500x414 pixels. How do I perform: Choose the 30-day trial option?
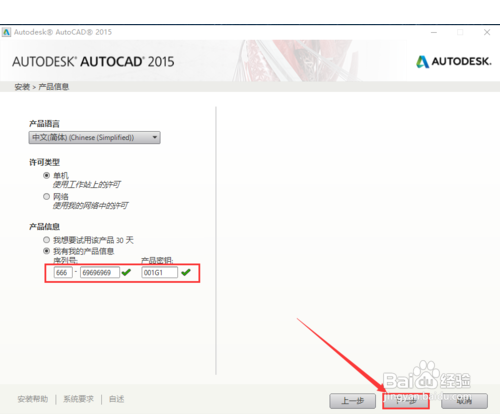(x=47, y=240)
